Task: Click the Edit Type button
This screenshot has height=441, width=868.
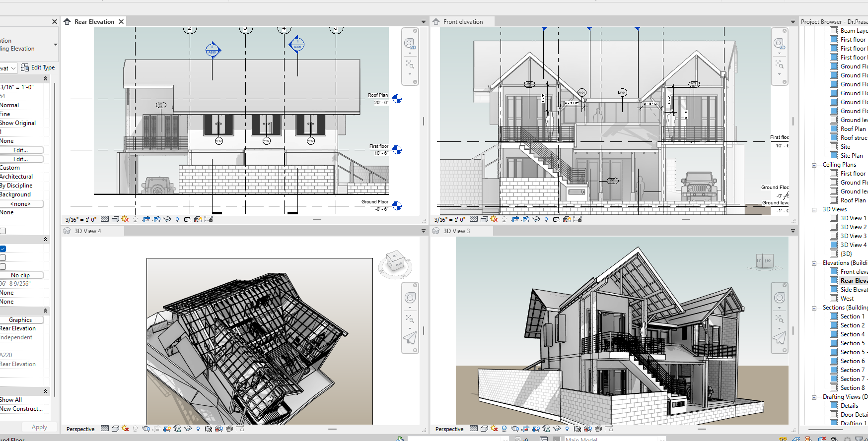Action: (38, 67)
